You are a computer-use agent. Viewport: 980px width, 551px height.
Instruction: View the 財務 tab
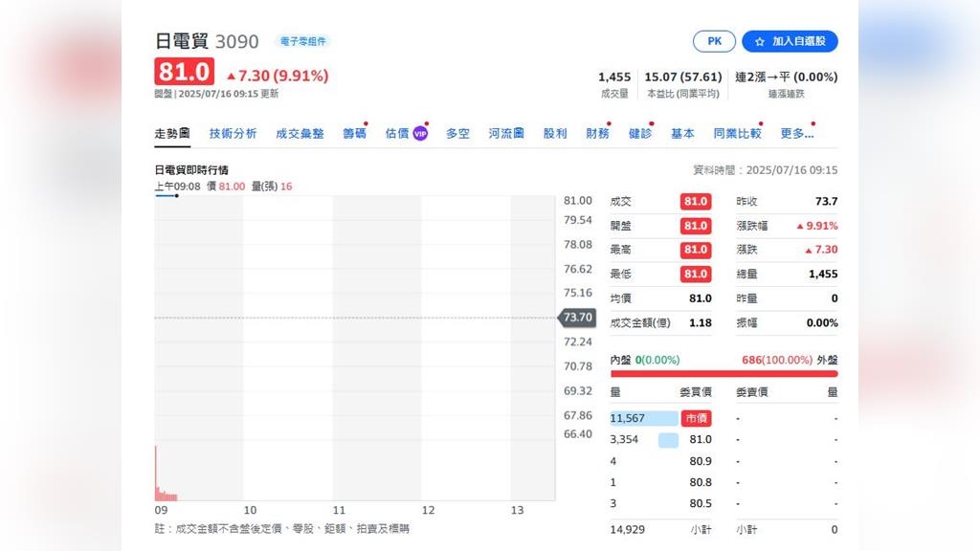[597, 134]
